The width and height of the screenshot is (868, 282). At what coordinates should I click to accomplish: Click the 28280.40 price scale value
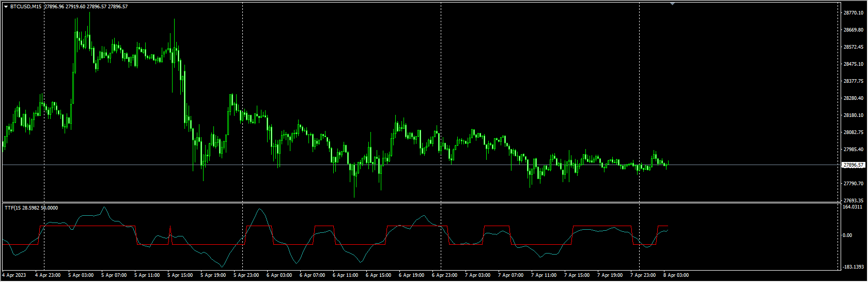tap(854, 98)
